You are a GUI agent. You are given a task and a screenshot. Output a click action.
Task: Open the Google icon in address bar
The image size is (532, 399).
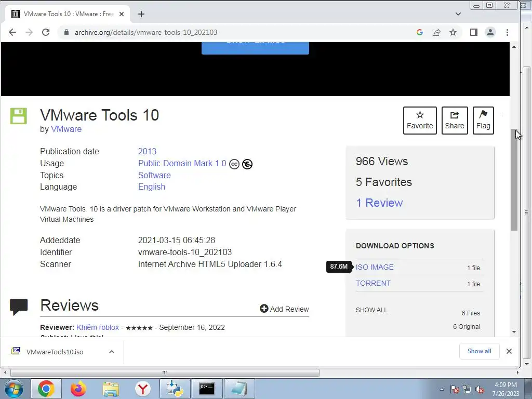[420, 32]
